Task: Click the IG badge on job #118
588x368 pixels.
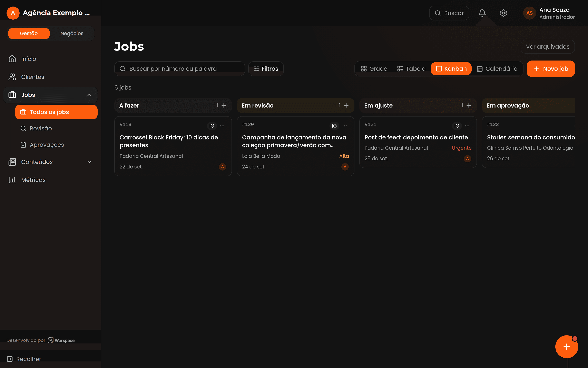Action: pos(212,126)
